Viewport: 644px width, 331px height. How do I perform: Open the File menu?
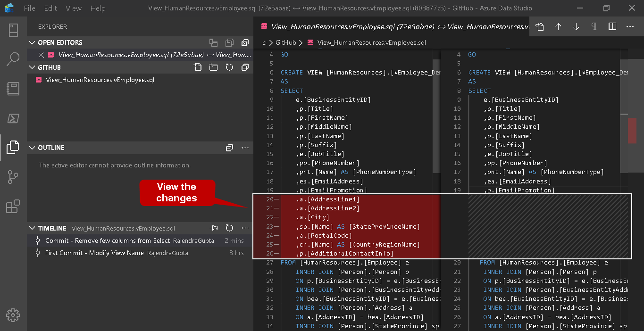click(29, 8)
